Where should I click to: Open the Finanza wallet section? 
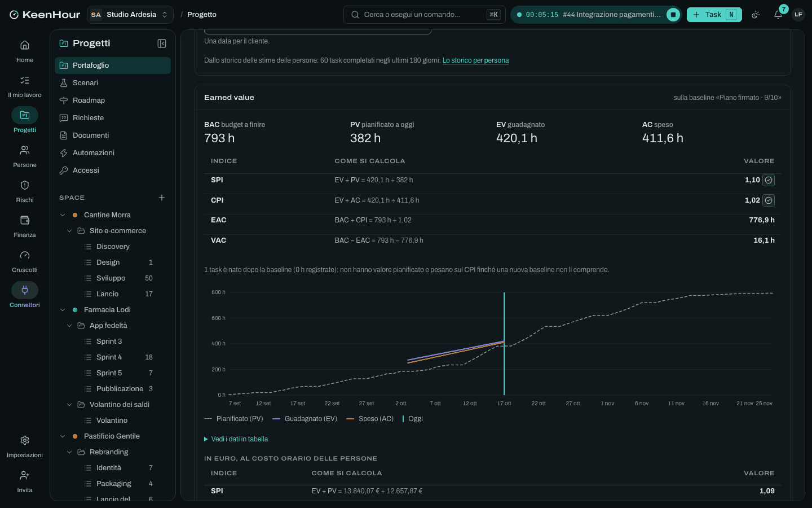(x=25, y=226)
